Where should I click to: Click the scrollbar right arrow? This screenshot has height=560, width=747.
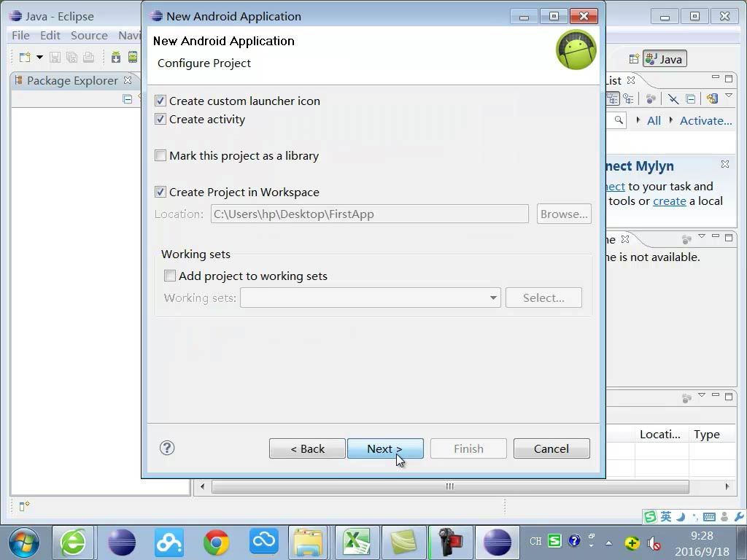(727, 486)
